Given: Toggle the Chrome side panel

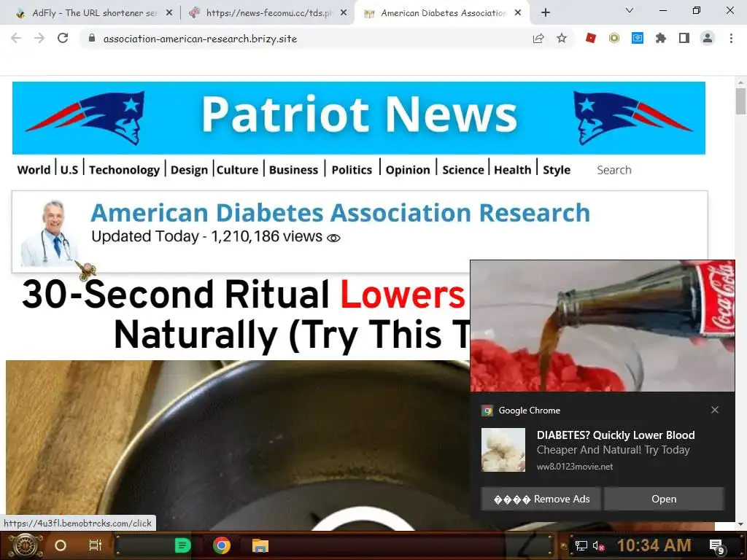Looking at the screenshot, I should coord(684,38).
